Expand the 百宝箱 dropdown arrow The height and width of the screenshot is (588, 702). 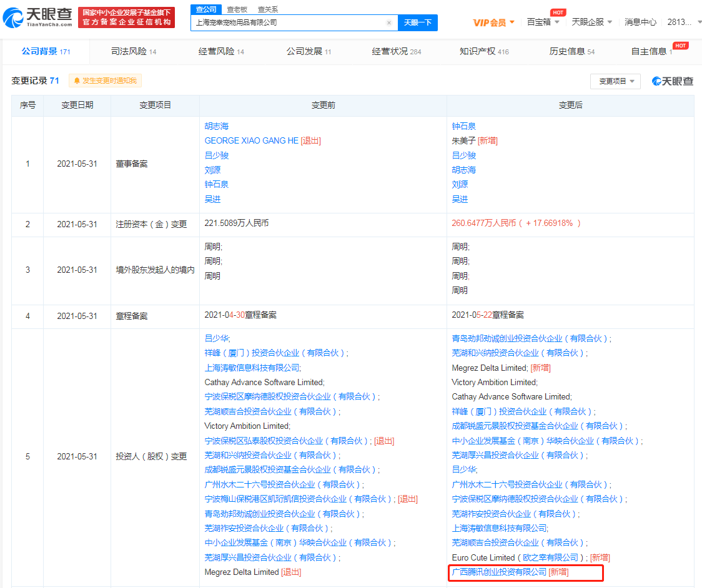[557, 22]
